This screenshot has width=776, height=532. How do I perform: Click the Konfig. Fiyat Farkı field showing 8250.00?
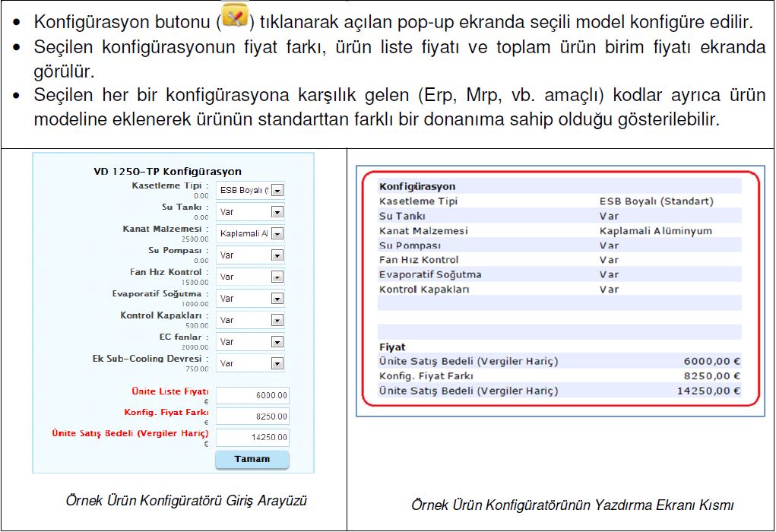252,416
